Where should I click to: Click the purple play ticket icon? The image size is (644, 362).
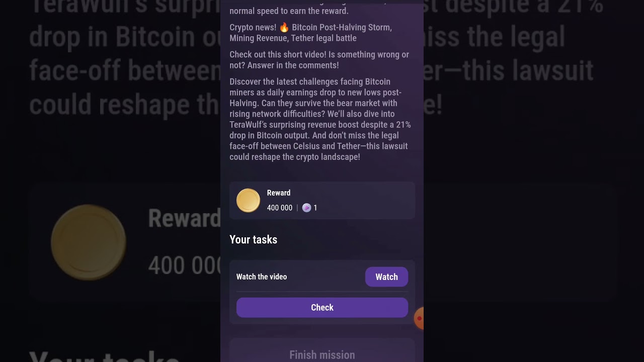[x=306, y=208]
